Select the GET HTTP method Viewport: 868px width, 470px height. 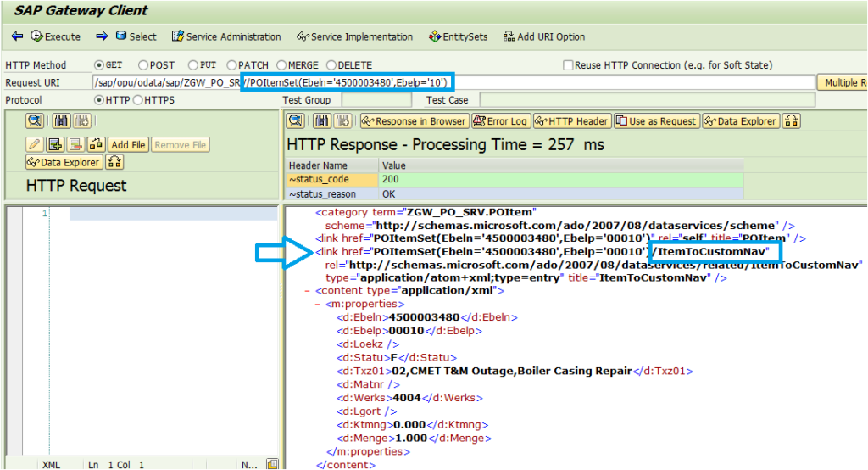coord(99,65)
